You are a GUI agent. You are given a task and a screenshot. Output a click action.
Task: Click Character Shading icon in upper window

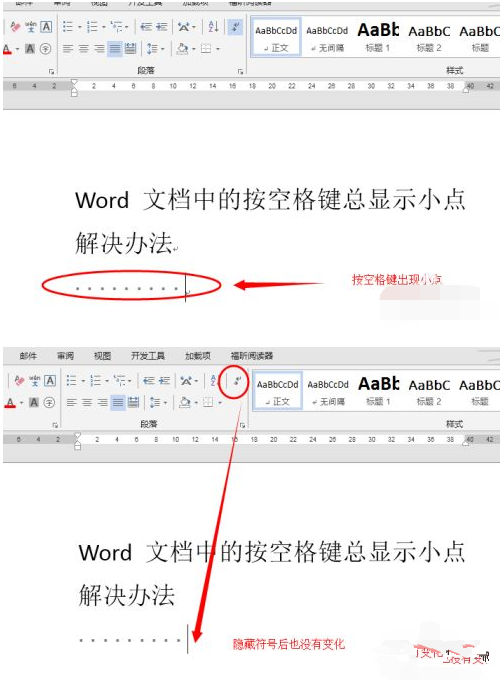tap(30, 48)
